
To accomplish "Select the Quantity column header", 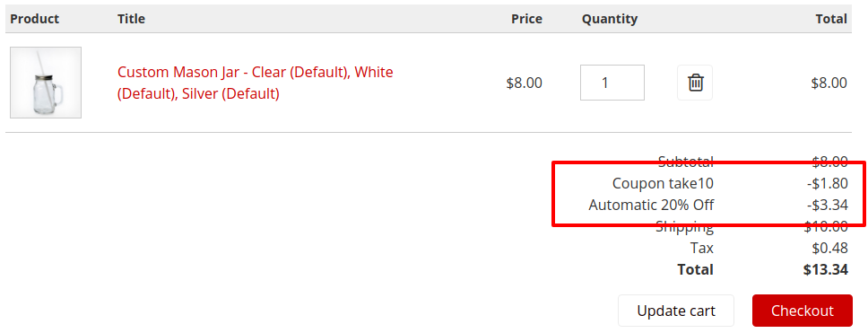I will tap(610, 19).
